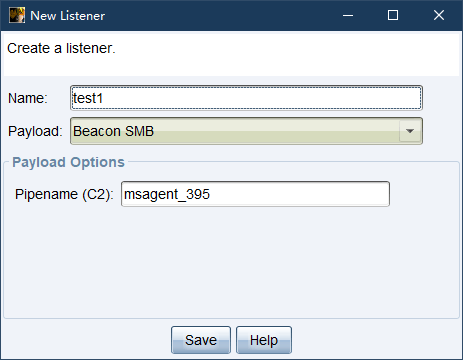This screenshot has height=360, width=463.
Task: Click the "Create a listener." description text
Action: (61, 48)
